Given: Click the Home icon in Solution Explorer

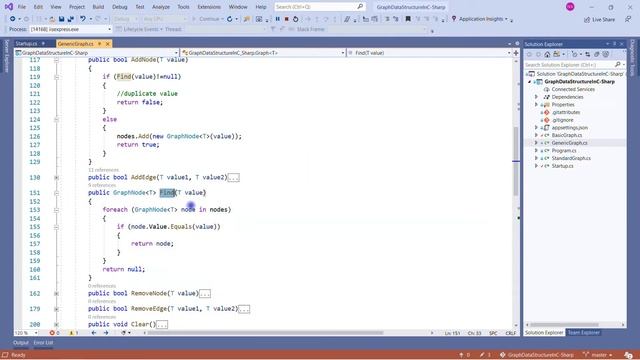Looking at the screenshot, I should 547,54.
